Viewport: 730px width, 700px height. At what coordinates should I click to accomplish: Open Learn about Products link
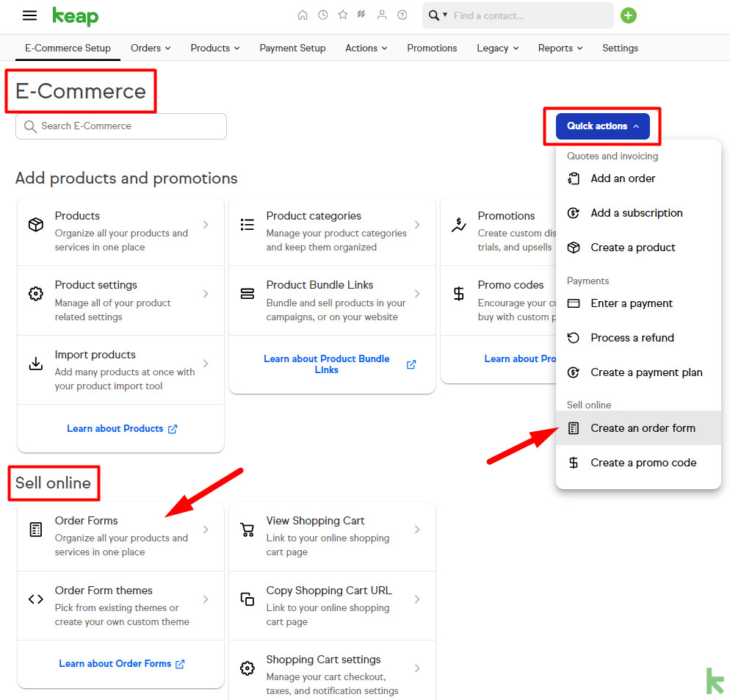(x=122, y=428)
